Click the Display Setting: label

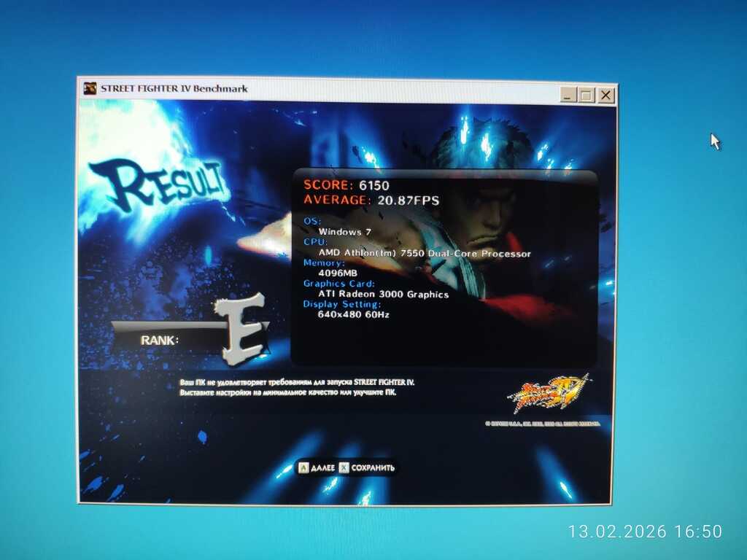[x=342, y=304]
